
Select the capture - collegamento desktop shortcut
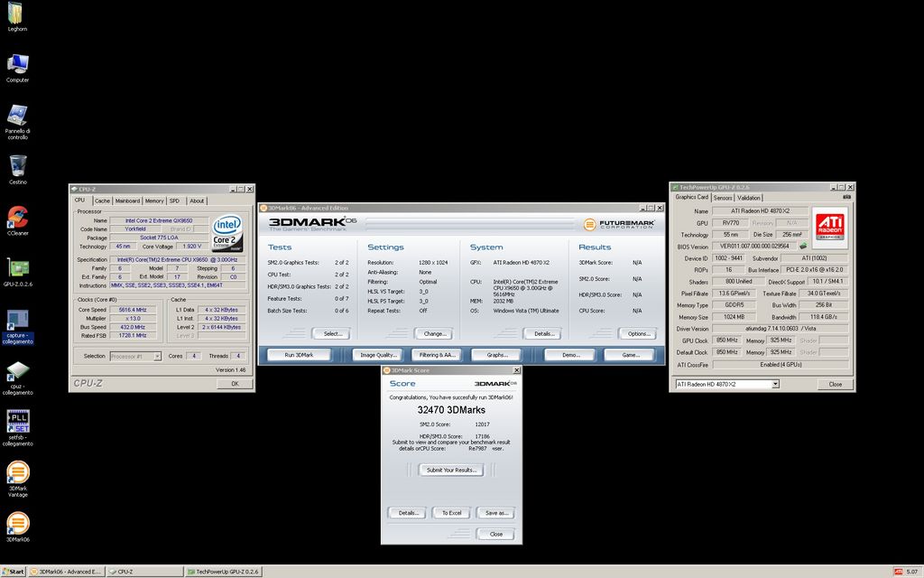tap(18, 326)
